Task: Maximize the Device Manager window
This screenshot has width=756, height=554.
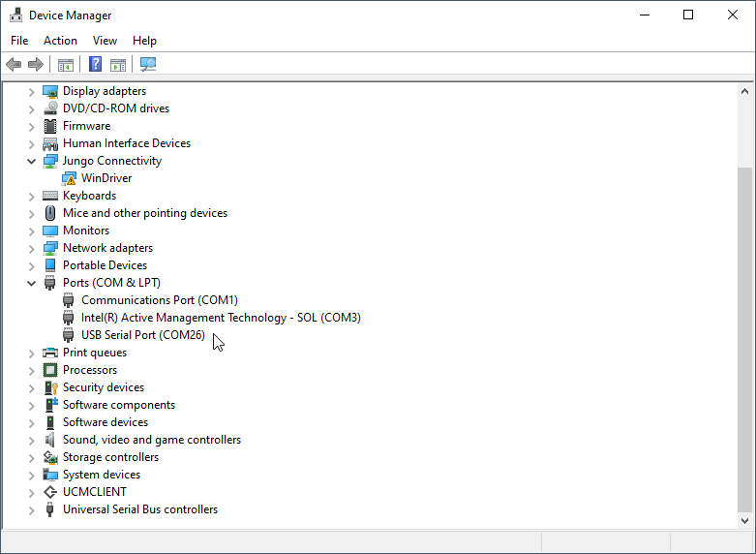Action: point(688,15)
